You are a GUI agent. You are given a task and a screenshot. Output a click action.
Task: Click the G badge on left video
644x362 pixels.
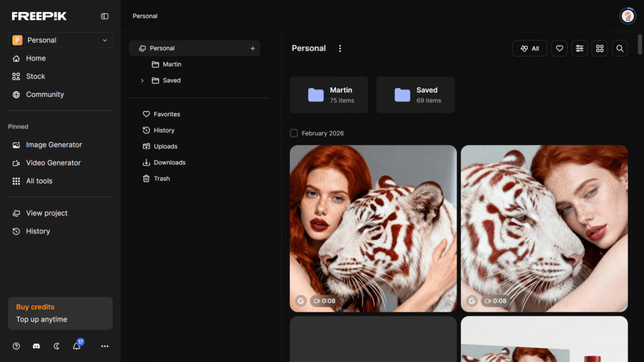tap(301, 301)
